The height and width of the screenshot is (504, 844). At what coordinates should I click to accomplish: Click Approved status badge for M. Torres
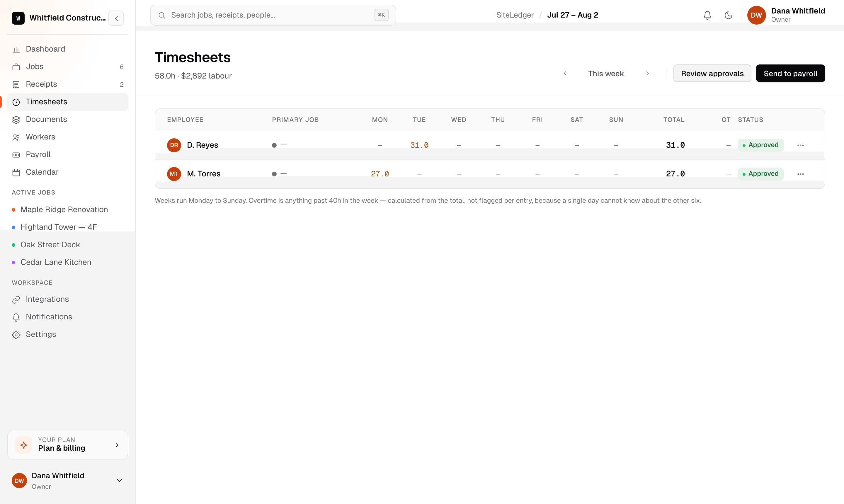[760, 174]
